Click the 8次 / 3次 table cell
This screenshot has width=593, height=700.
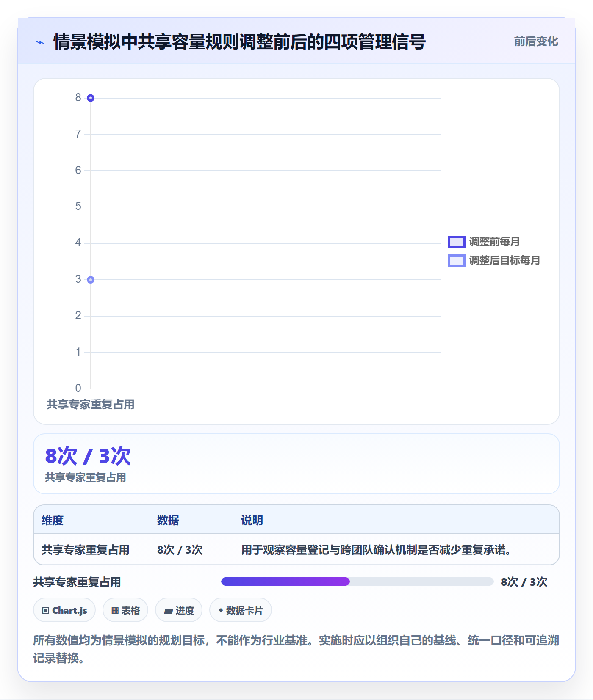[180, 550]
